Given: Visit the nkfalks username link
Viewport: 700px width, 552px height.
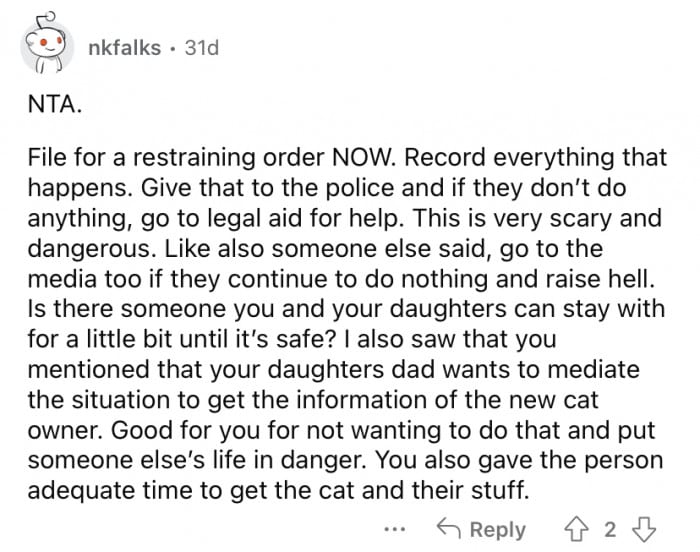Looking at the screenshot, I should point(125,48).
